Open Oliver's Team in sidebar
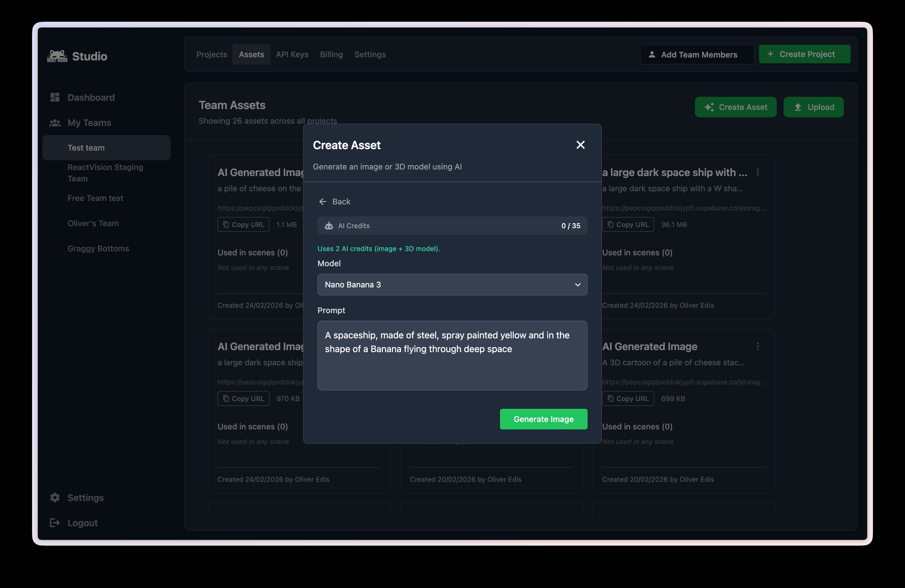The height and width of the screenshot is (588, 905). click(x=93, y=223)
